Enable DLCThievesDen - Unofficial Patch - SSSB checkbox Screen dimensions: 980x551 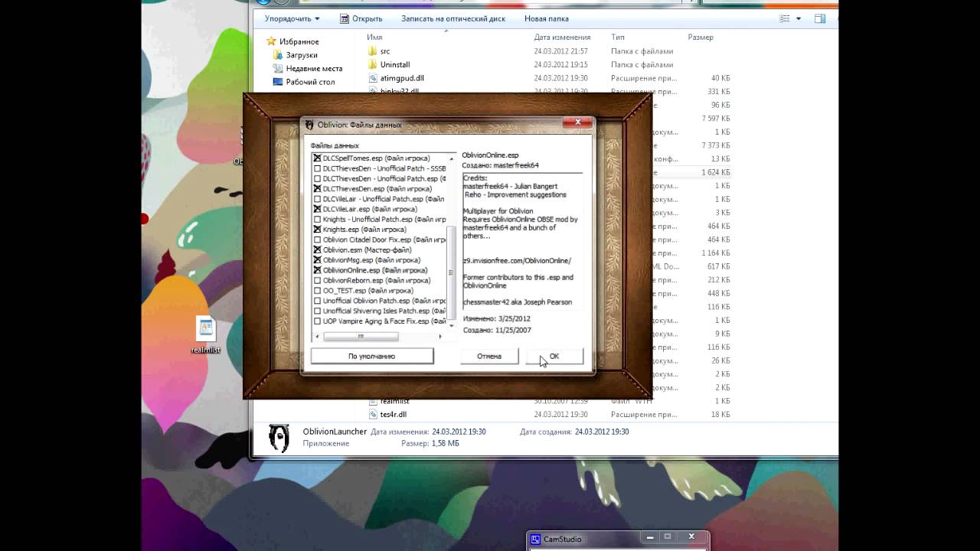tap(317, 168)
